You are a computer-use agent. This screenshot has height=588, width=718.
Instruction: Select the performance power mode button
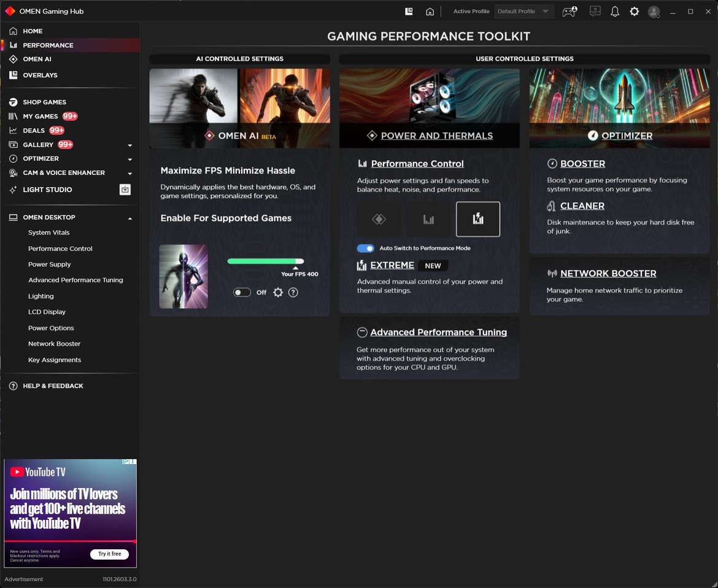click(477, 219)
